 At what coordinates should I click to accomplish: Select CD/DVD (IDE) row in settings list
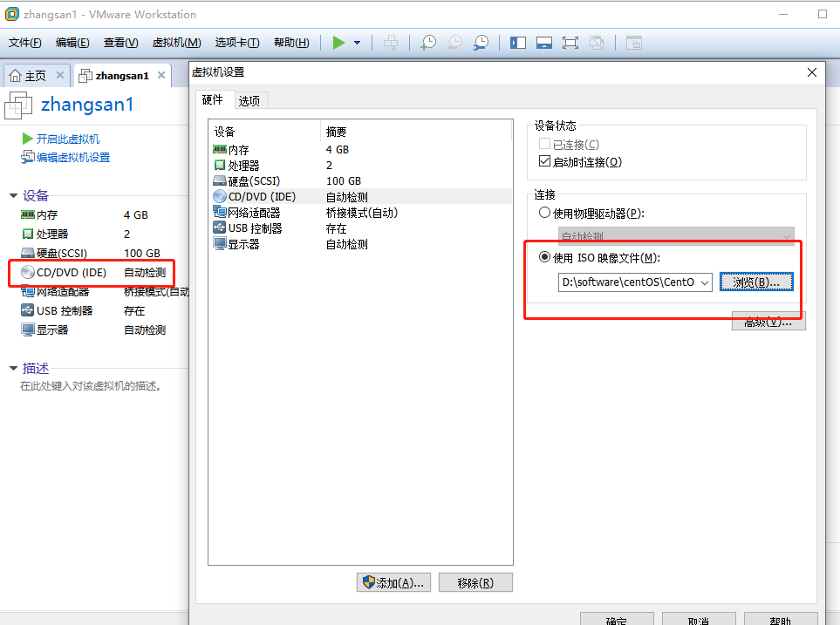(360, 196)
